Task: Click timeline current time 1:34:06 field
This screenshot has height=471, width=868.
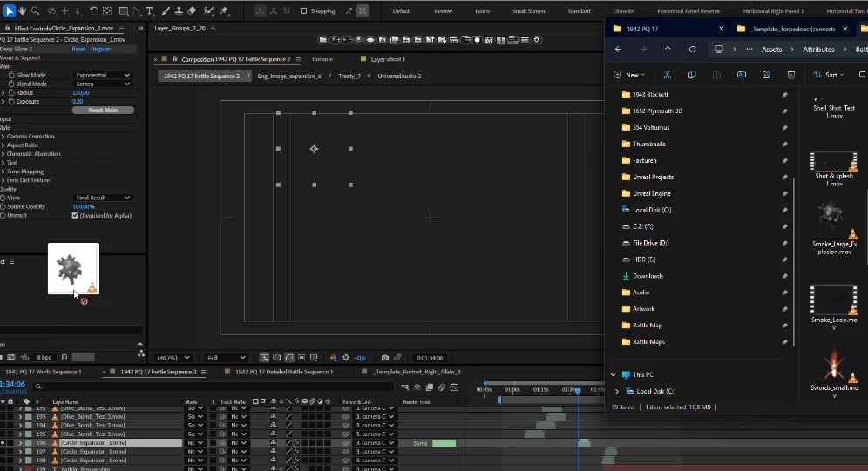Action: (13, 384)
